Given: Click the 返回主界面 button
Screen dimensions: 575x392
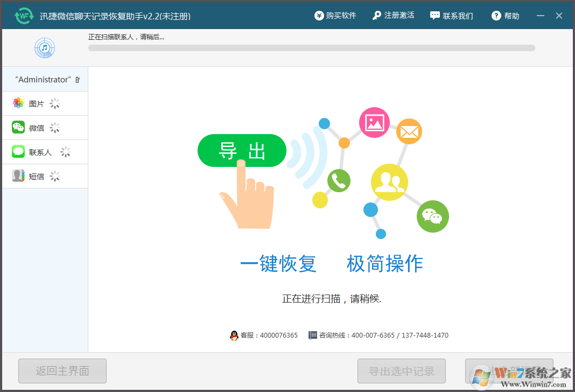Looking at the screenshot, I should 62,371.
